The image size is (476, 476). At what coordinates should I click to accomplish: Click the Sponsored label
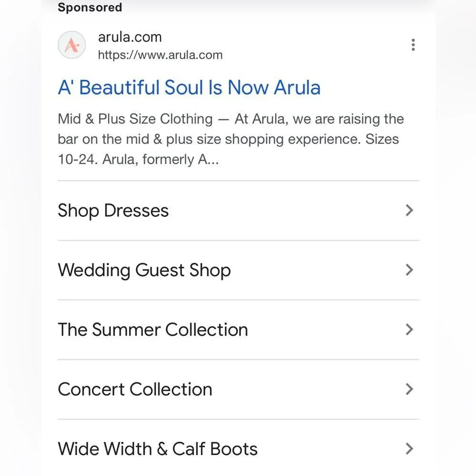click(89, 8)
